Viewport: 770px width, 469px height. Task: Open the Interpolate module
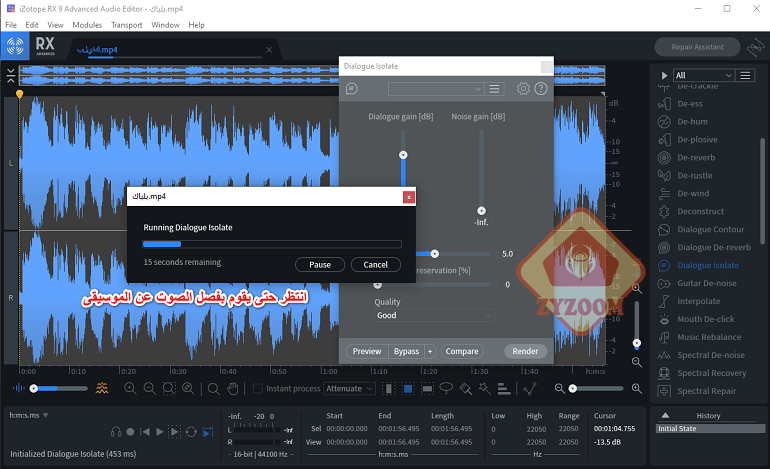tap(699, 301)
